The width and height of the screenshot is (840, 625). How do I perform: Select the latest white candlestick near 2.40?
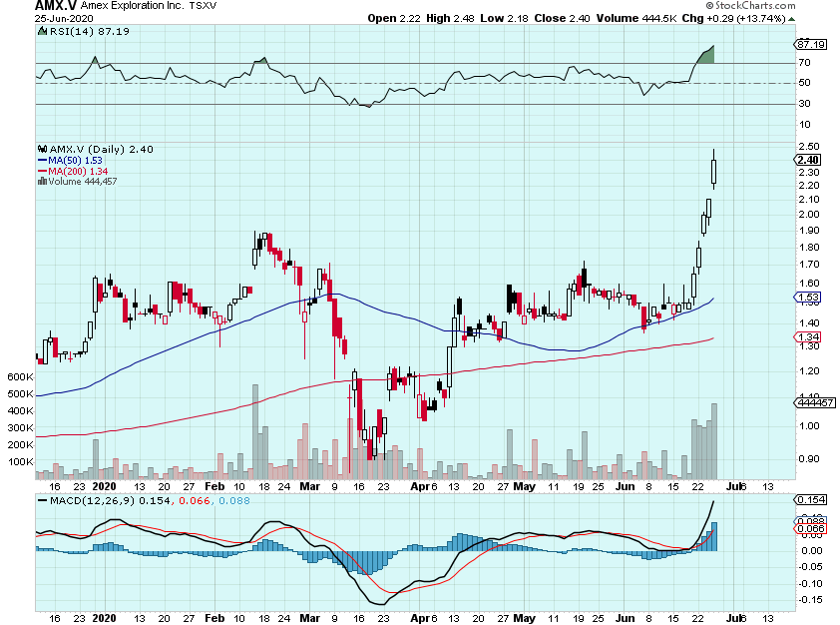click(x=714, y=170)
